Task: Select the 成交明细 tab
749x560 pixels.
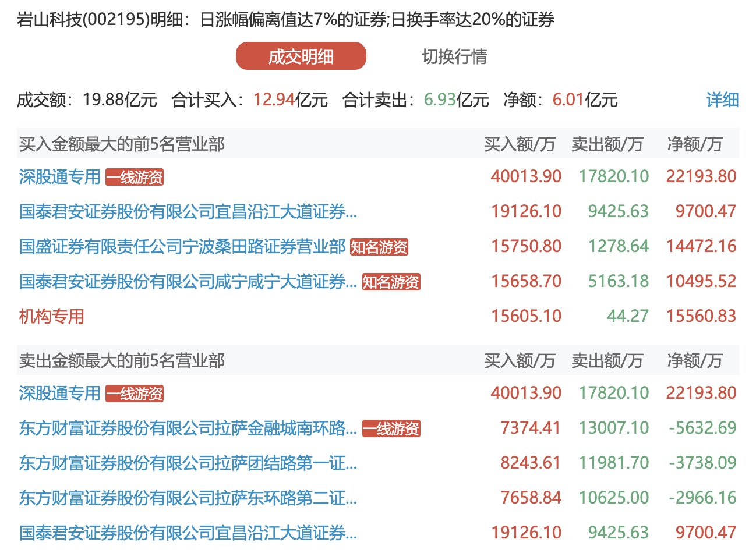Action: pos(301,56)
